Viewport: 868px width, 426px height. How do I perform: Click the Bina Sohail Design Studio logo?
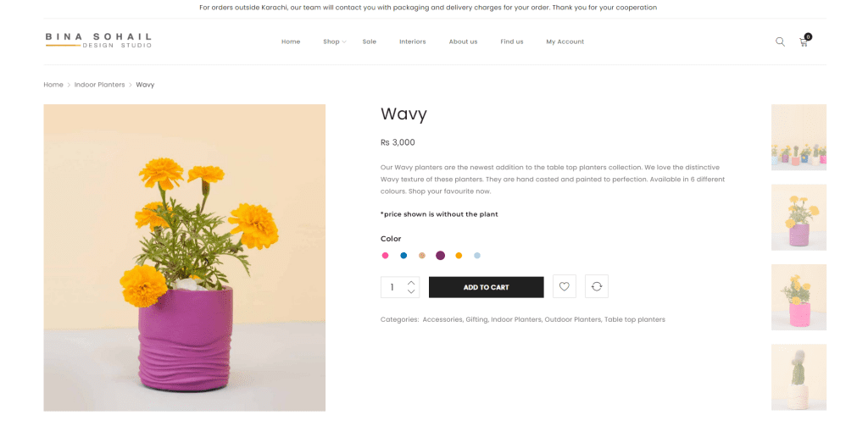pyautogui.click(x=98, y=40)
